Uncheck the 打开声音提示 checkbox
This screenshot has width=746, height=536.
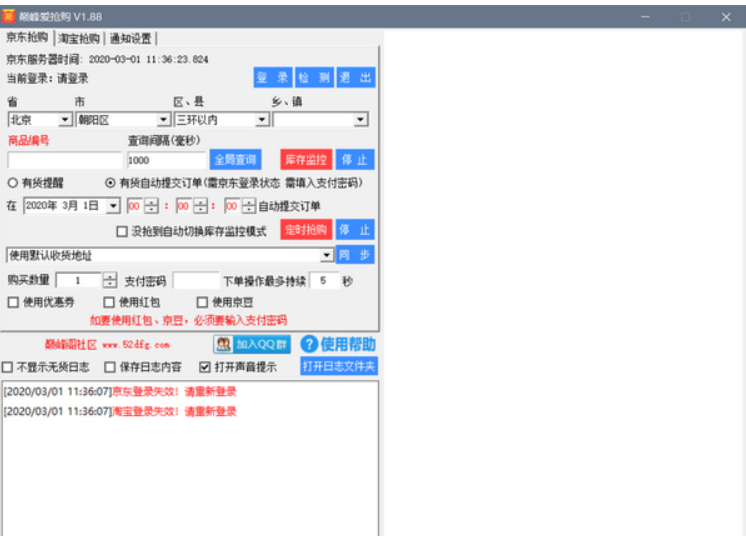[x=205, y=367]
